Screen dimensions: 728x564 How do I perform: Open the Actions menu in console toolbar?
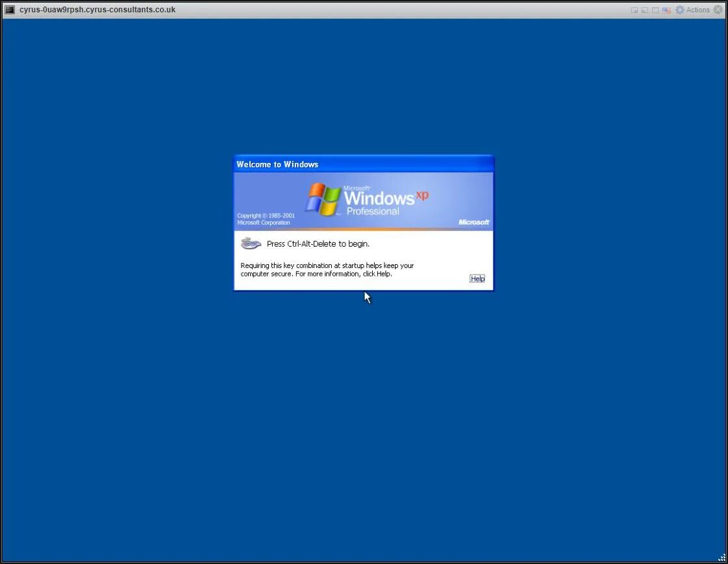tap(692, 10)
